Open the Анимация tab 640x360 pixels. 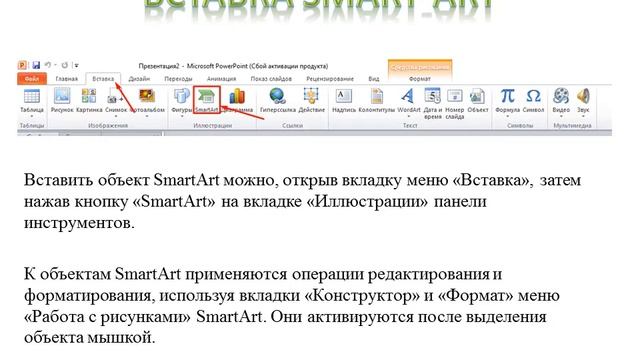tap(221, 79)
